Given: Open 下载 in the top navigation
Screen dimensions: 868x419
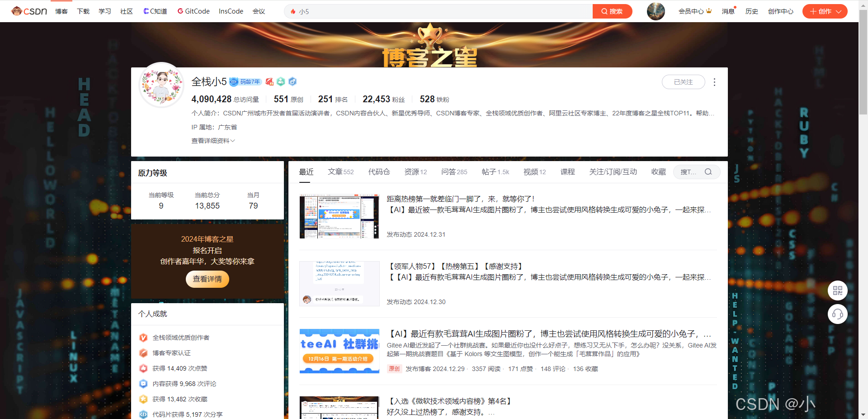Looking at the screenshot, I should click(83, 11).
